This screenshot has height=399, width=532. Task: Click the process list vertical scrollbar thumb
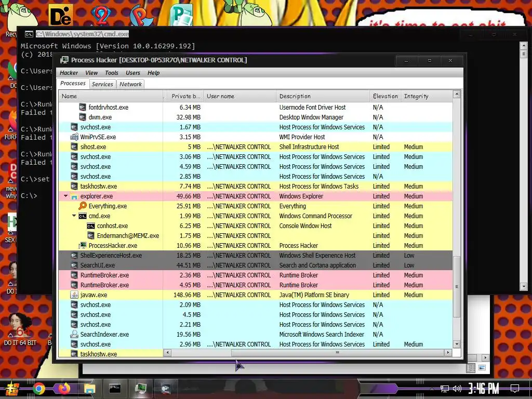pyautogui.click(x=457, y=287)
